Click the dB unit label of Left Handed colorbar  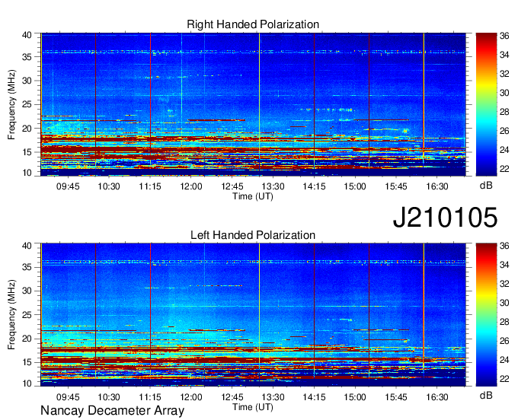click(x=486, y=395)
